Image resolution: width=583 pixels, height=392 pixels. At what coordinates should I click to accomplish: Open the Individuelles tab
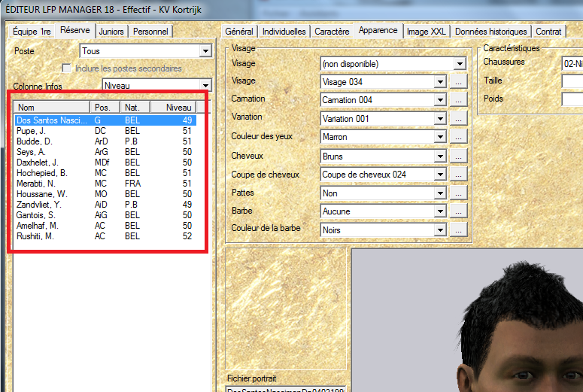pos(284,32)
